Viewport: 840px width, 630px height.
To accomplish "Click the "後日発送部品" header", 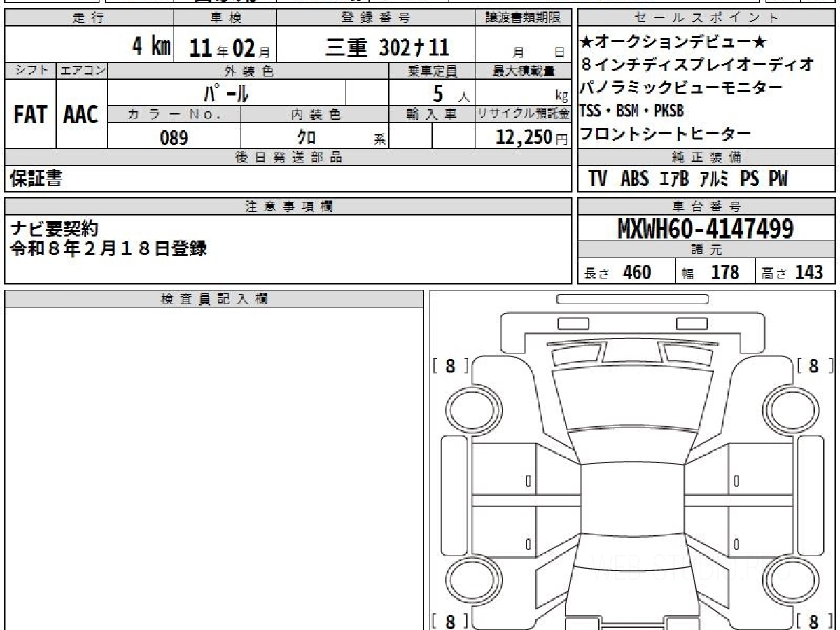I will point(288,157).
